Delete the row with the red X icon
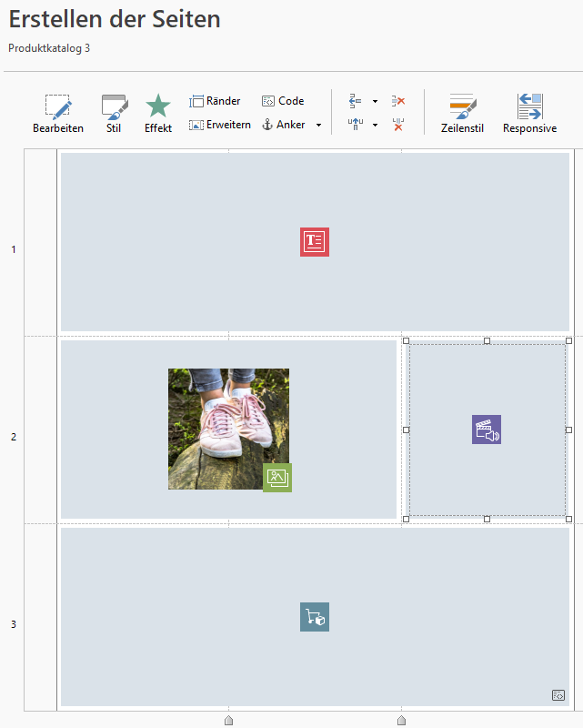This screenshot has width=583, height=728. click(x=398, y=101)
